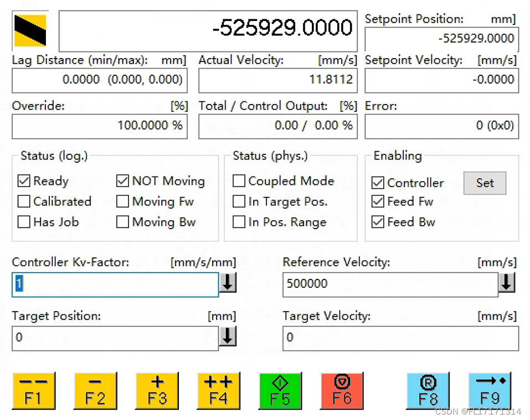530x420 pixels.
Task: Toggle the Feed Fw enabling checkbox
Action: tap(378, 201)
